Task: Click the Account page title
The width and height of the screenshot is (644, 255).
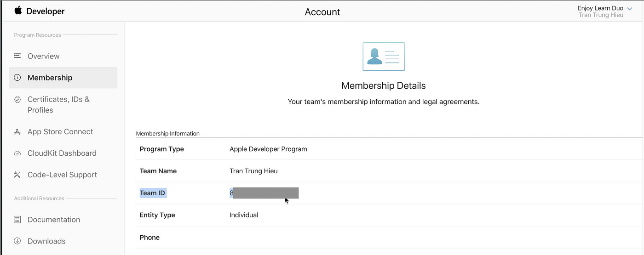Action: coord(322,12)
